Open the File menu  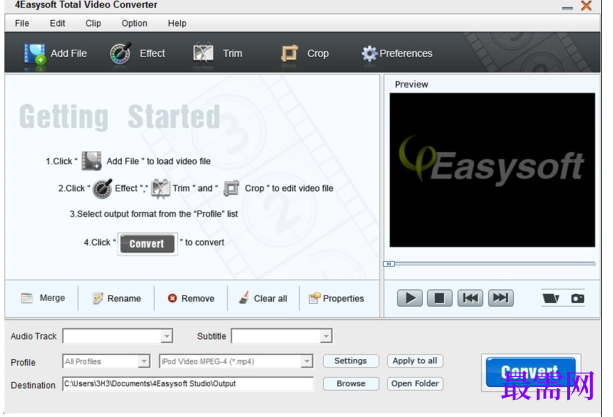tap(22, 23)
